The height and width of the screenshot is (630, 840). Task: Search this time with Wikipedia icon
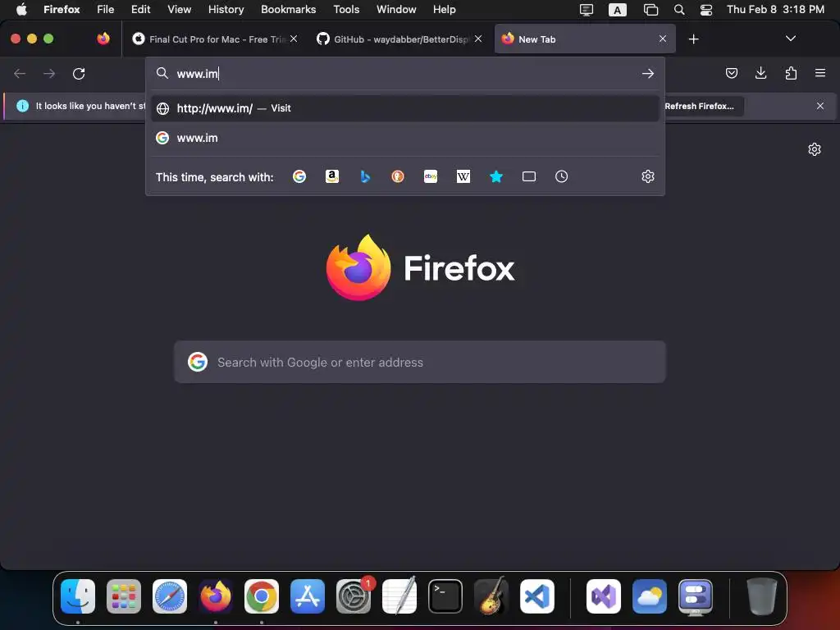point(463,176)
